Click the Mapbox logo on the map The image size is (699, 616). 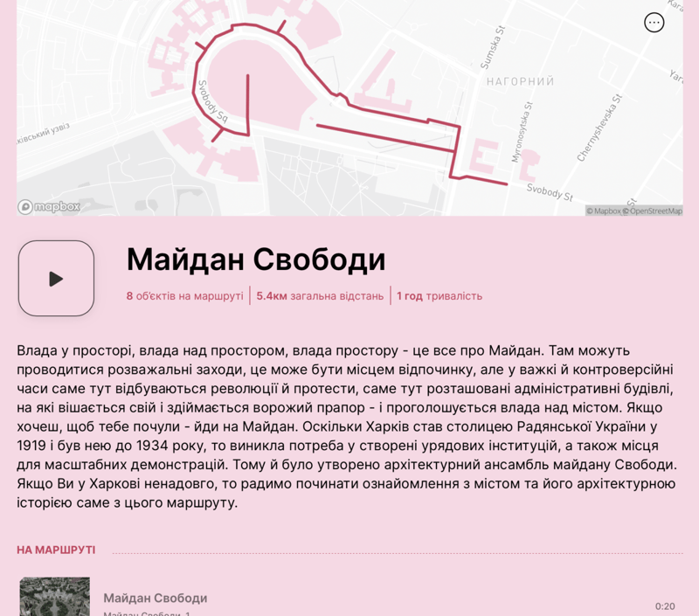pyautogui.click(x=49, y=207)
